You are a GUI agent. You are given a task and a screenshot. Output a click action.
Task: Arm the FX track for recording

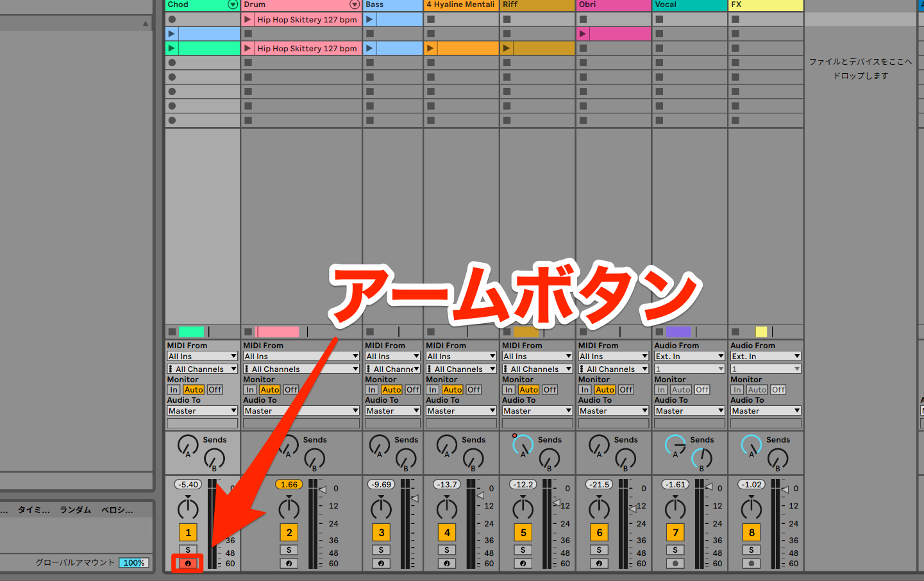(x=752, y=564)
